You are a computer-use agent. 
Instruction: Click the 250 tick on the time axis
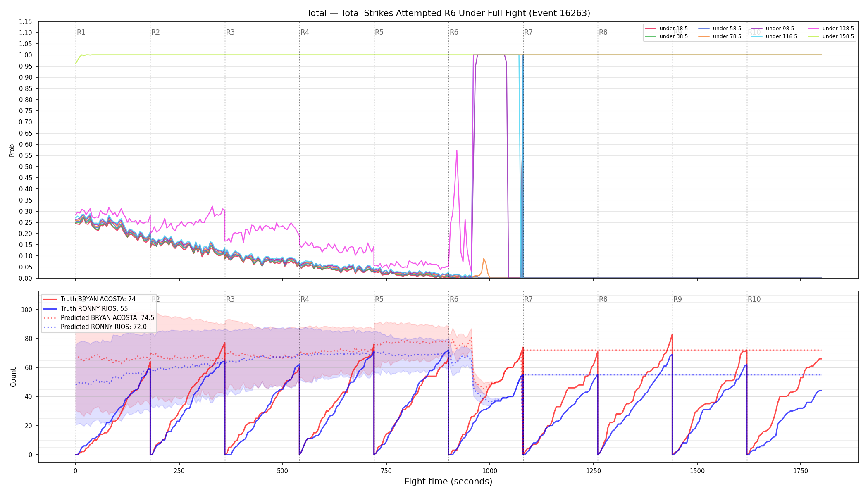pos(179,471)
